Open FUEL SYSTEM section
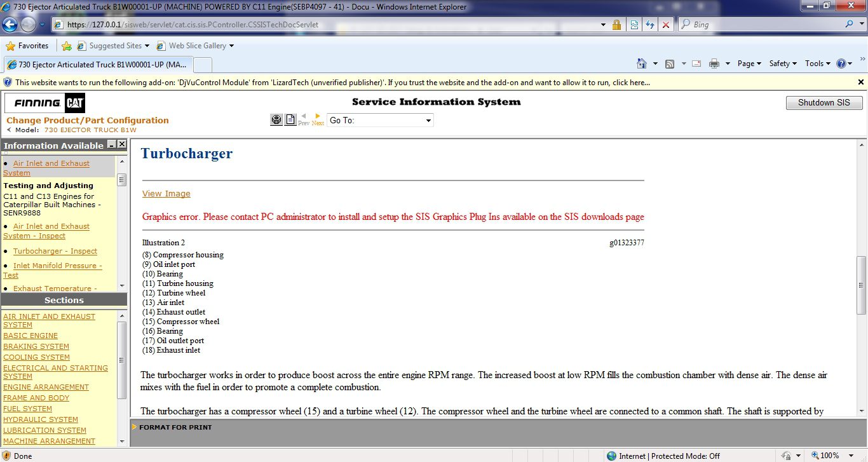This screenshot has height=462, width=868. (x=27, y=409)
